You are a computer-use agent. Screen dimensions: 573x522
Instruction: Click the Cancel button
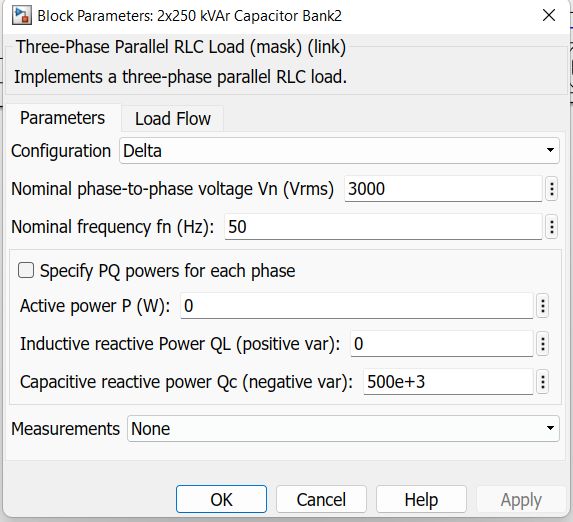click(x=321, y=499)
